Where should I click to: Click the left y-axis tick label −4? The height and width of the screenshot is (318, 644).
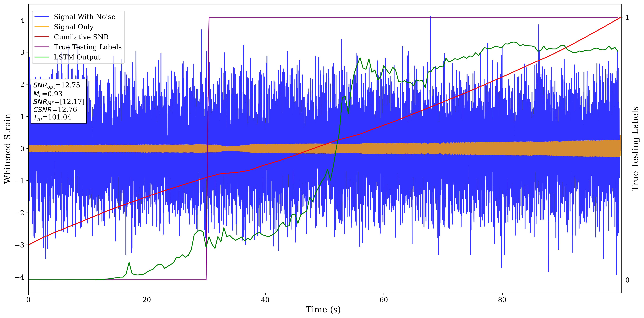coord(19,277)
